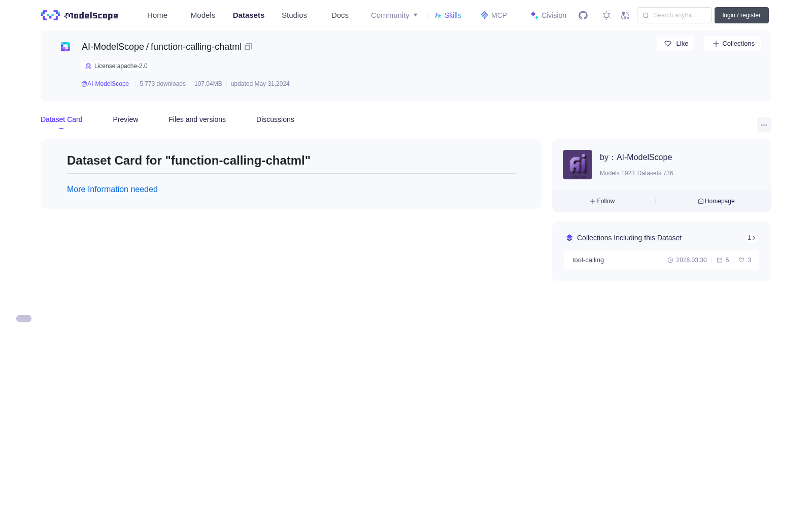Go to Home in the navigation

pos(157,15)
